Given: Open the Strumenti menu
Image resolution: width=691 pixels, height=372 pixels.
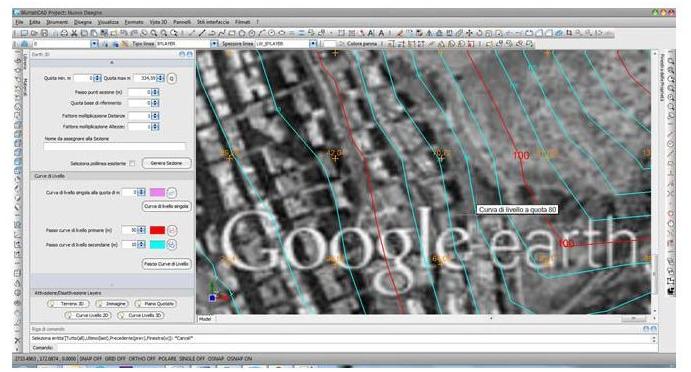Looking at the screenshot, I should (57, 22).
